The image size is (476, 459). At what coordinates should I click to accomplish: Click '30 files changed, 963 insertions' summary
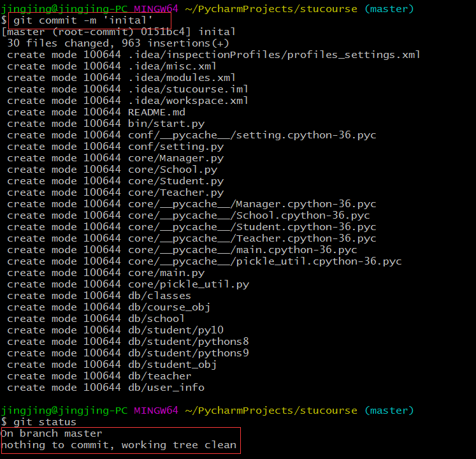tap(118, 43)
